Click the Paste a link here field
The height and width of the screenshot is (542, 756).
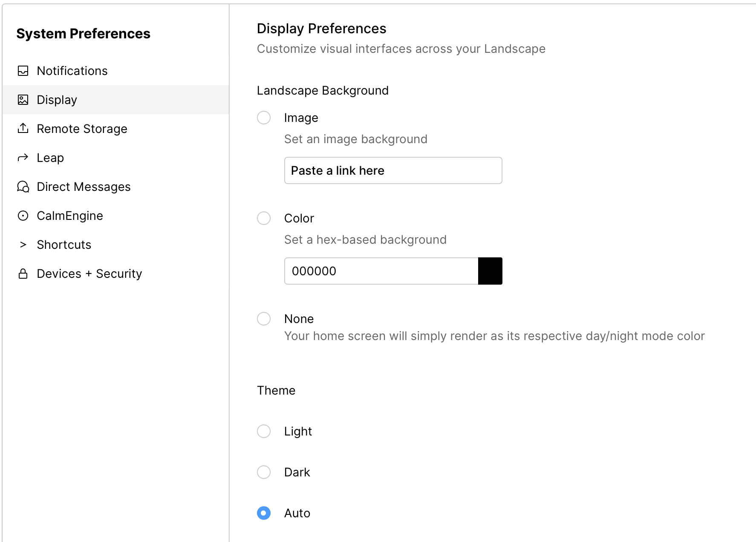coord(393,170)
